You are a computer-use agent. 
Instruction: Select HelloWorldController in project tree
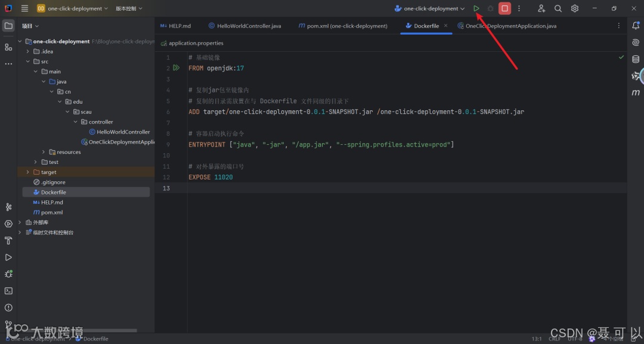tap(119, 132)
